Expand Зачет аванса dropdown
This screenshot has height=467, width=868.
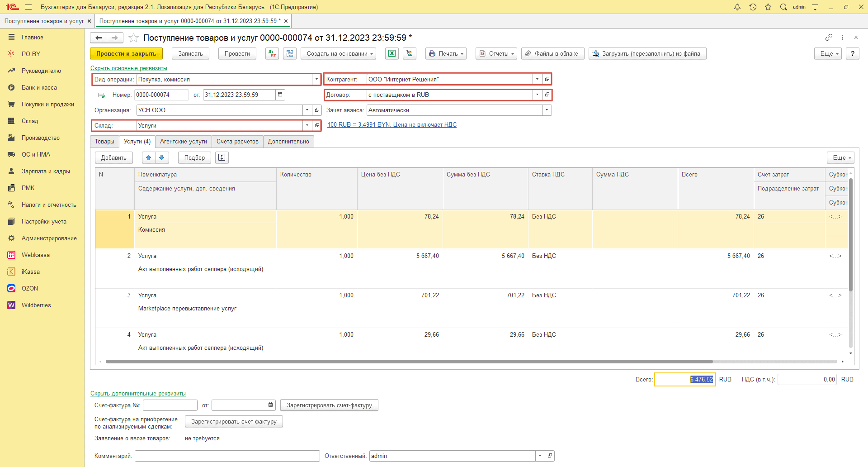[547, 110]
